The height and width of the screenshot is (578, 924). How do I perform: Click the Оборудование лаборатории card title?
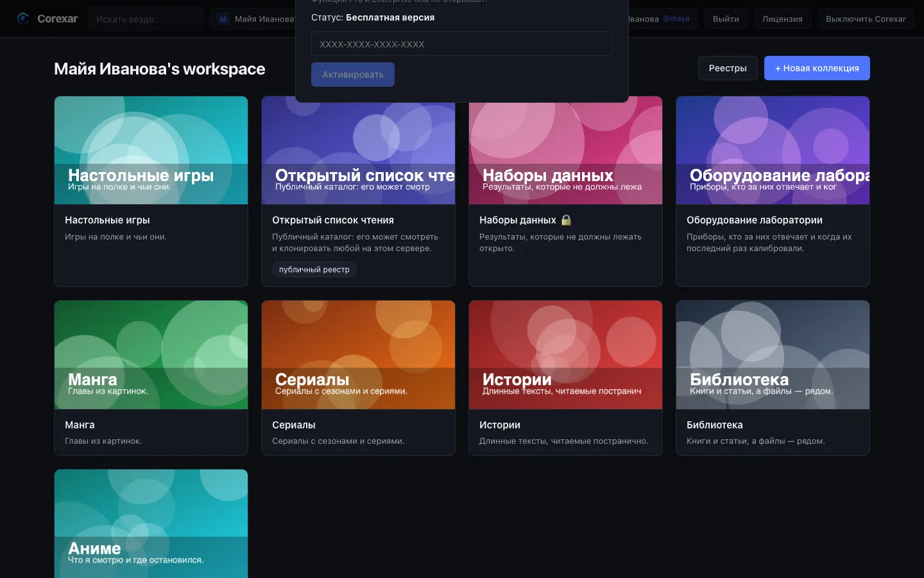point(755,220)
